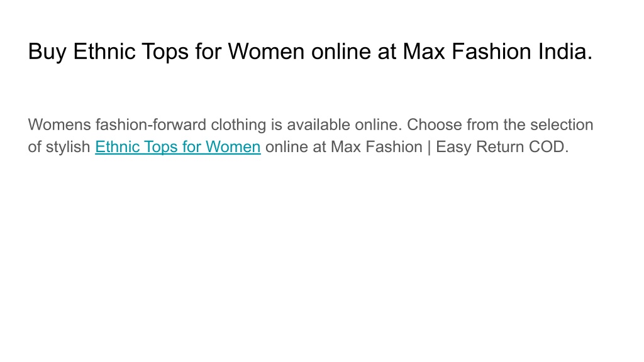
Task: Open the Ethnic Tops for Women link
Action: 178,147
